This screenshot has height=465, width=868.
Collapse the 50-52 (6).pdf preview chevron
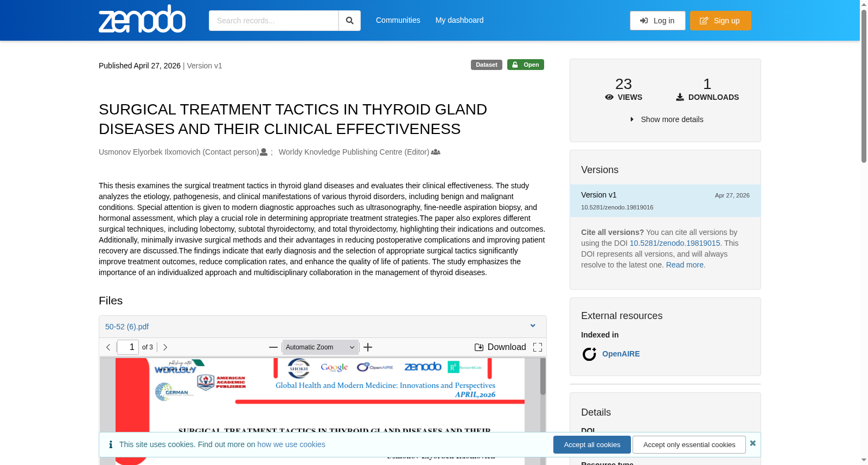click(x=533, y=326)
